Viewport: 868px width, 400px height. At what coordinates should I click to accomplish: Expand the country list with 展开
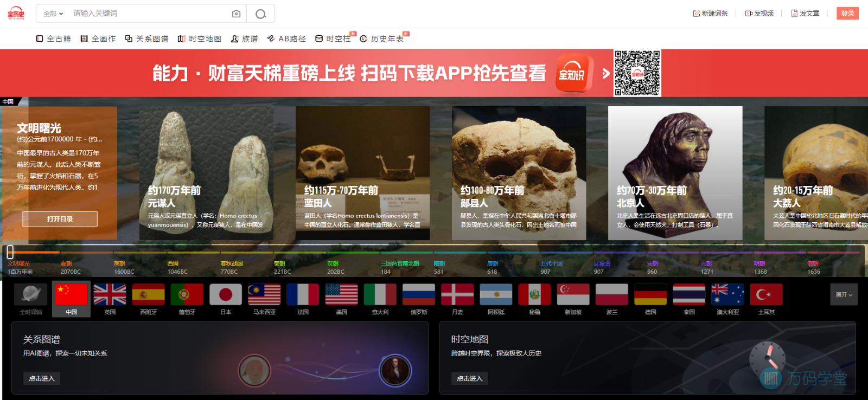(x=844, y=294)
